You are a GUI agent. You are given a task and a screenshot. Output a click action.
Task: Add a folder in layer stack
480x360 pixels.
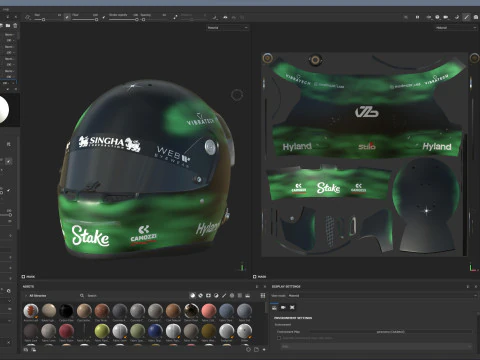click(x=8, y=26)
